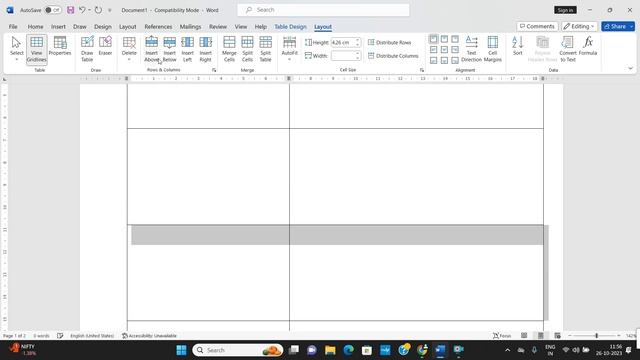
Task: Switch to the Mailings tab
Action: point(190,27)
